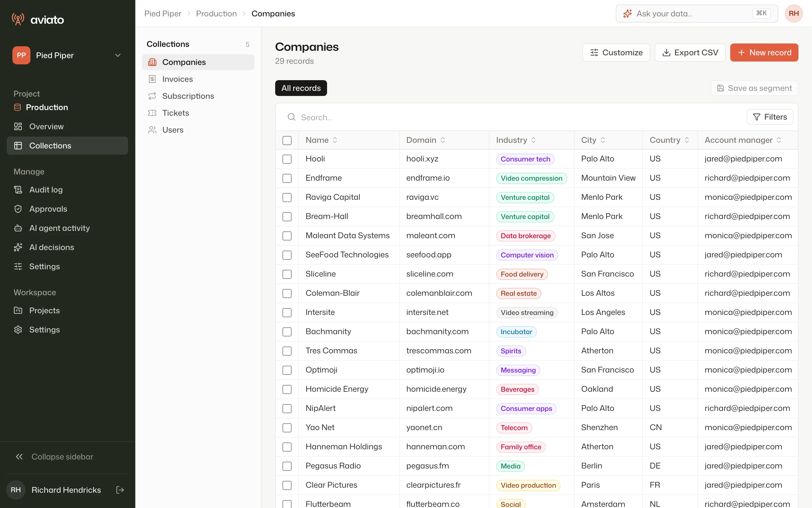
Task: Click the Tickets icon in Collections list
Action: pos(152,113)
